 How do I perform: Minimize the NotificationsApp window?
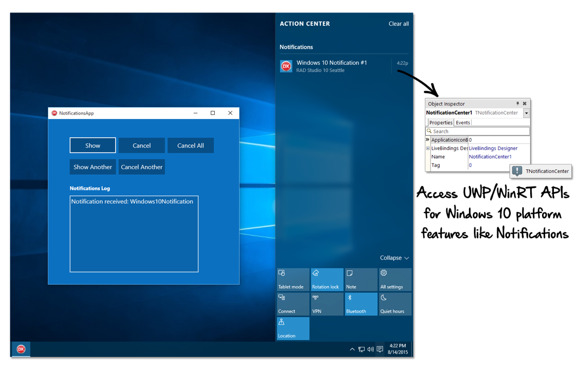point(195,113)
